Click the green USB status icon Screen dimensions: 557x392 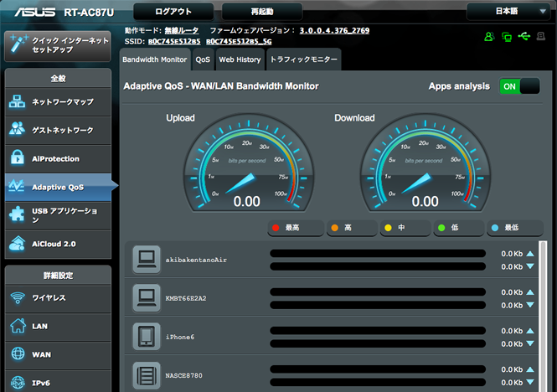click(524, 36)
